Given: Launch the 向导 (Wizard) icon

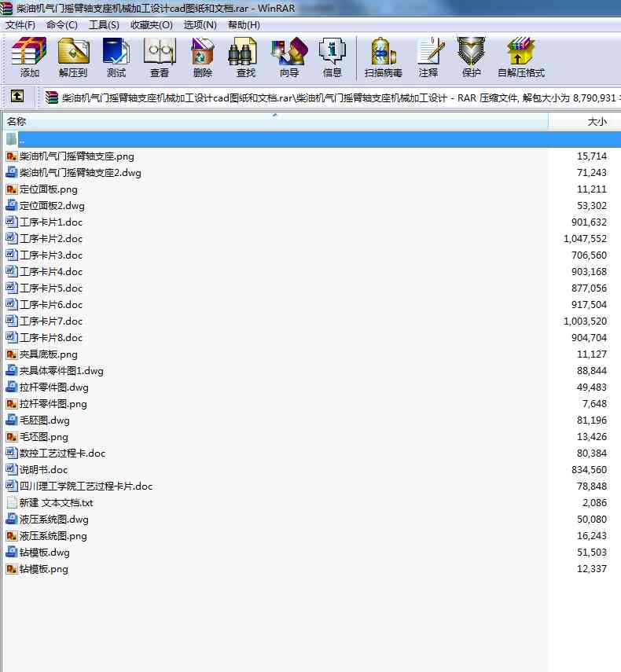Looking at the screenshot, I should 289,57.
